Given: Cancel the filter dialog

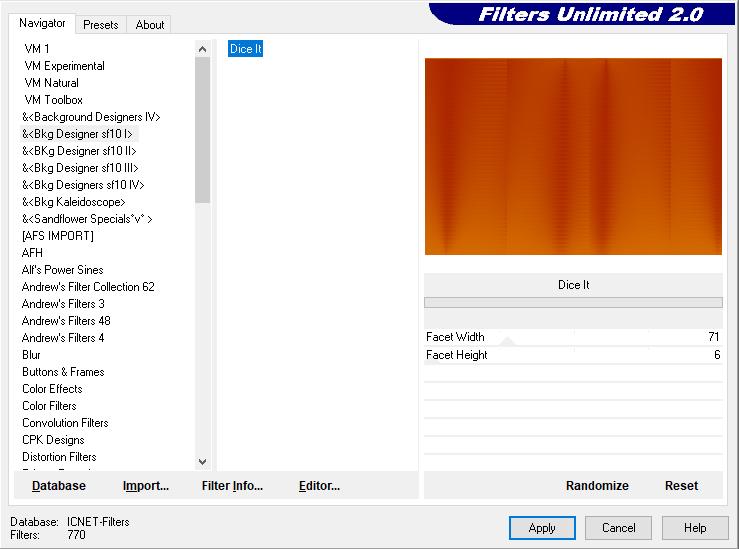Looking at the screenshot, I should click(x=618, y=528).
